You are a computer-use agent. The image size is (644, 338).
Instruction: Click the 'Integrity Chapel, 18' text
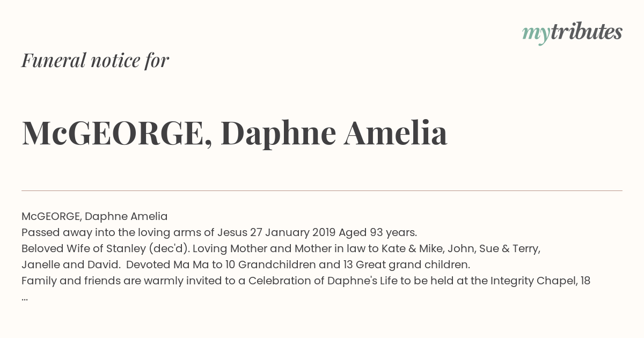click(540, 281)
